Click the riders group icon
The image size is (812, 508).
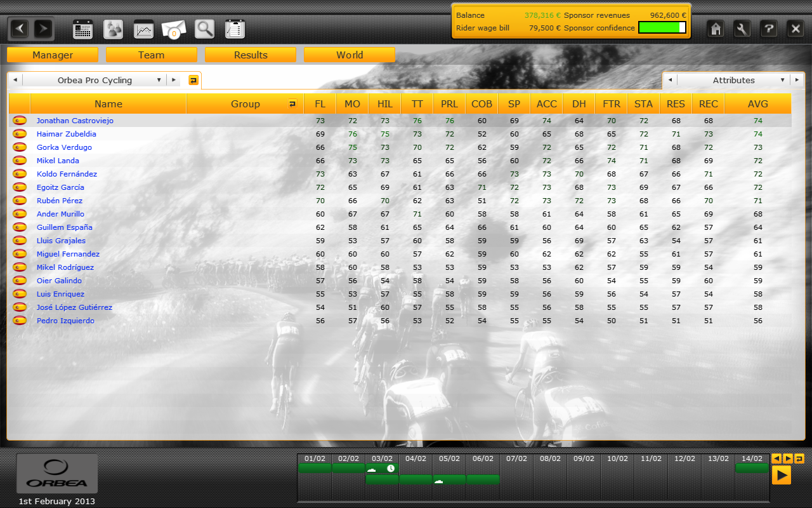click(114, 29)
